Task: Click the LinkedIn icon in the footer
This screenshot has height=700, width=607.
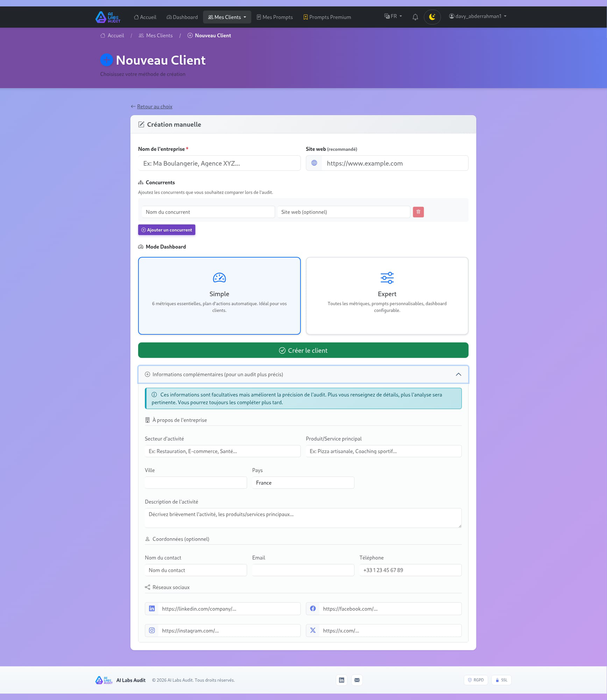Action: (341, 680)
